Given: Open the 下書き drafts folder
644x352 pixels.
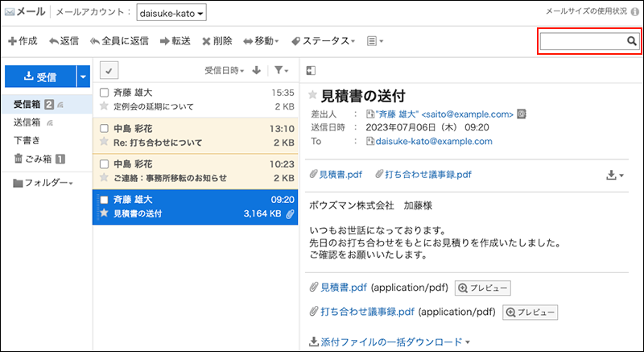Looking at the screenshot, I should click(27, 140).
